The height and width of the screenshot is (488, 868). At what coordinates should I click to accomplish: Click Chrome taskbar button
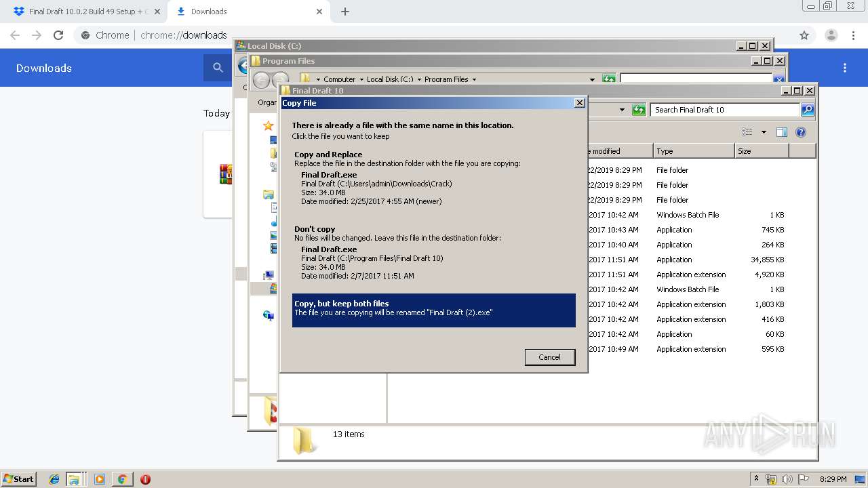tap(122, 479)
